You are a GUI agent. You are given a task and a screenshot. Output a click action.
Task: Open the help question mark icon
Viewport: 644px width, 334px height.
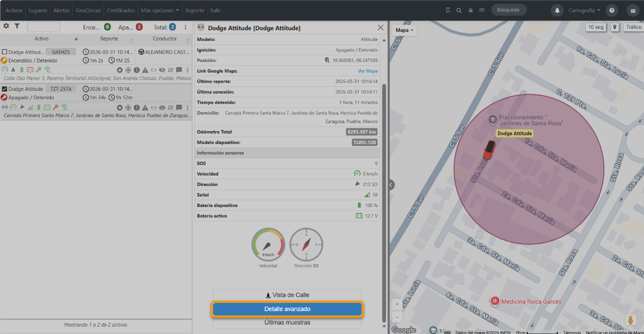tap(612, 10)
